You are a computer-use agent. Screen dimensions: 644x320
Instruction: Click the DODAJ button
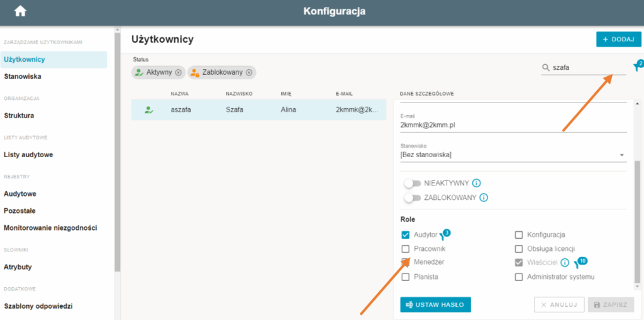pos(619,40)
